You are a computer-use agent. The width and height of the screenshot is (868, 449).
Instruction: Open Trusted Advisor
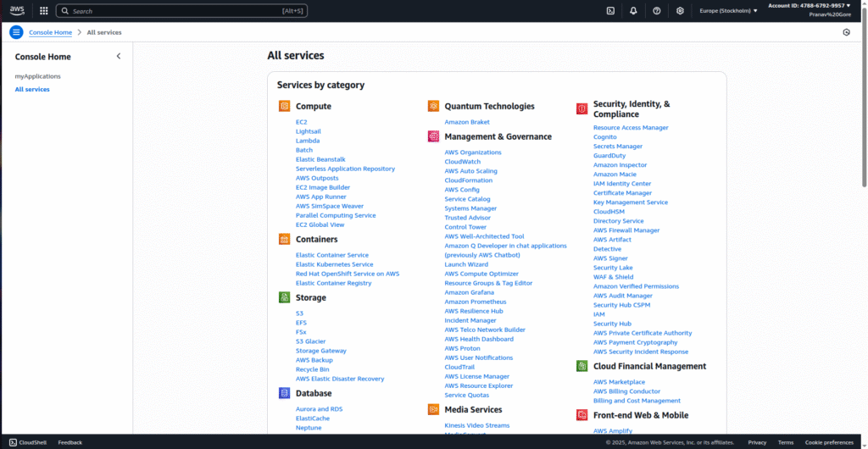tap(468, 218)
